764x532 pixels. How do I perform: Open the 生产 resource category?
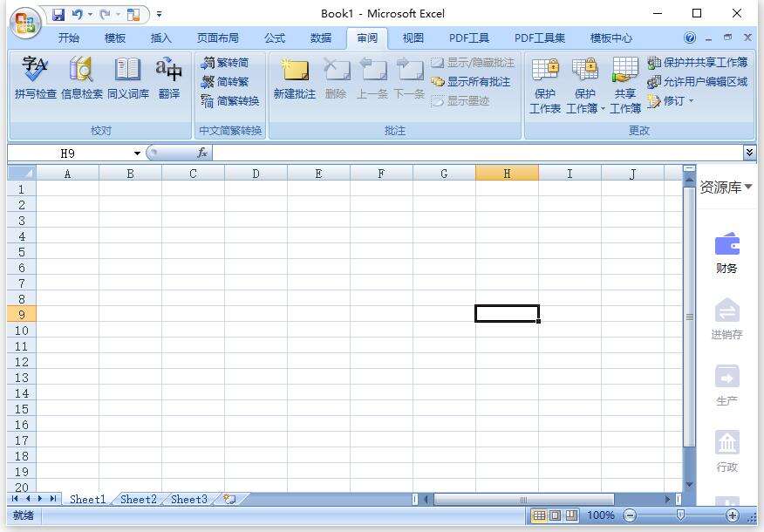coord(726,385)
